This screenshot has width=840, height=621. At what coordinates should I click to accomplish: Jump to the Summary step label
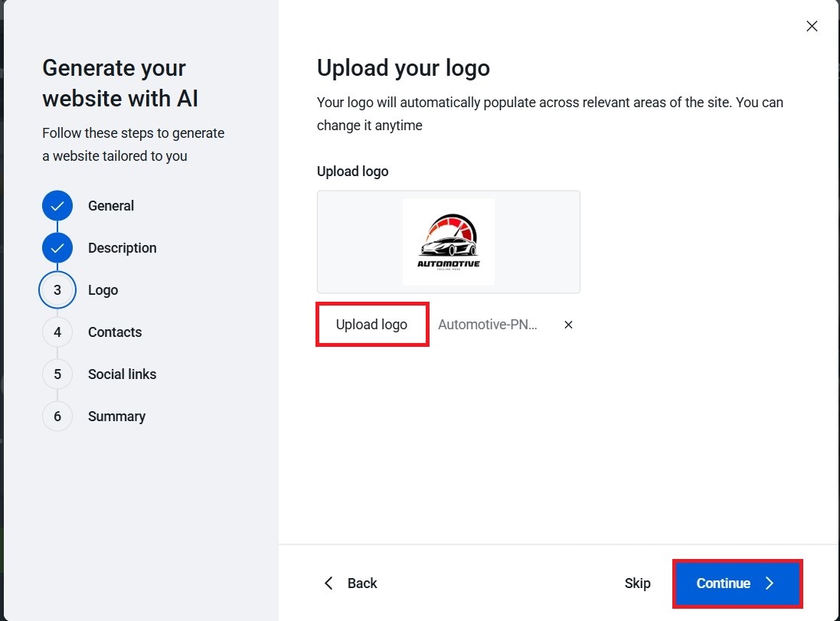click(116, 417)
